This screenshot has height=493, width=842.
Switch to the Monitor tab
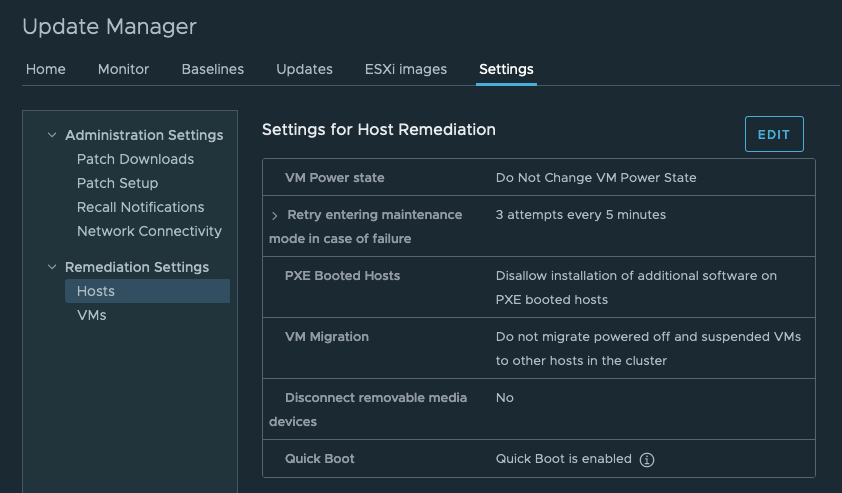(123, 69)
